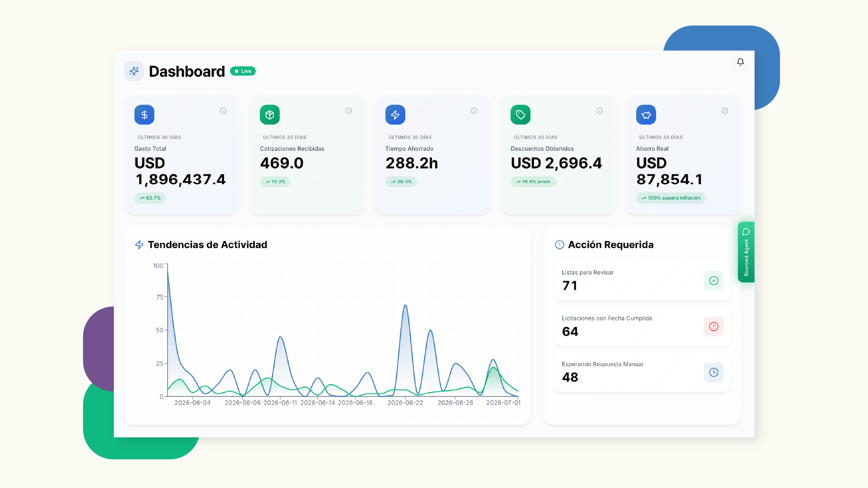Click the Dashboard sparkle logo icon
This screenshot has height=488, width=868.
134,71
